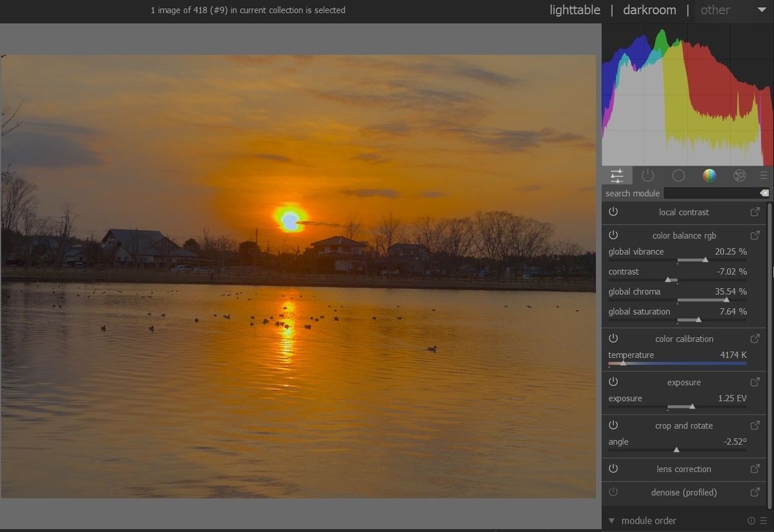Toggle lens correction module on or off
The height and width of the screenshot is (532, 774).
click(x=613, y=468)
